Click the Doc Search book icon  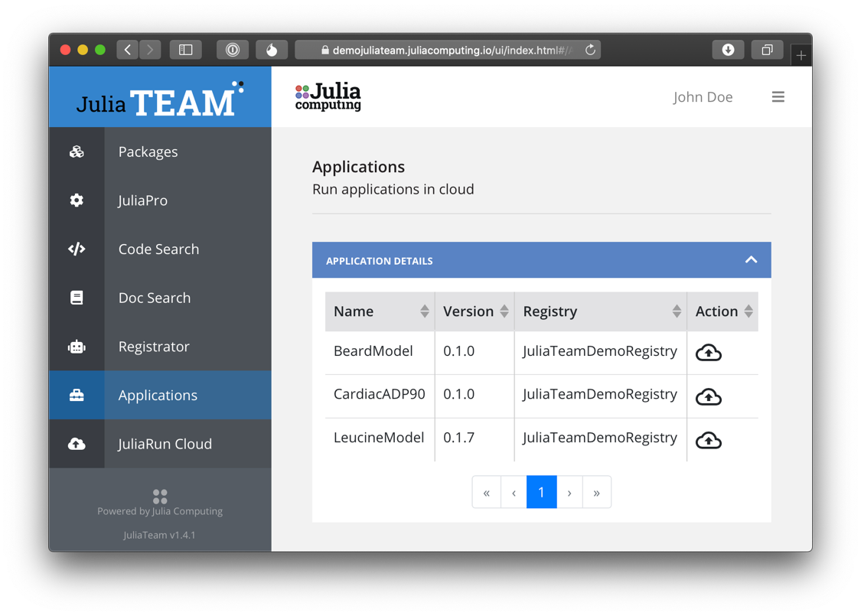point(77,298)
